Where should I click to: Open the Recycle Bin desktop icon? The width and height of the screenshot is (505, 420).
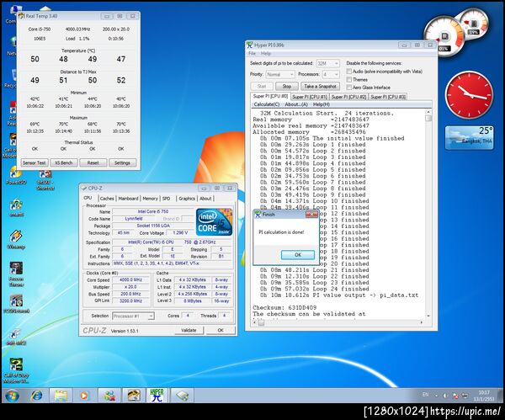click(x=12, y=79)
